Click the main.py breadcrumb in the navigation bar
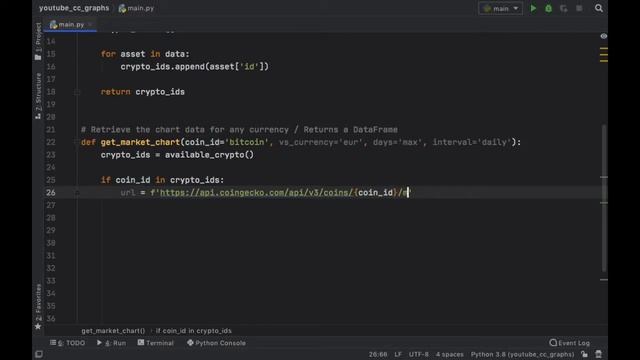Image resolution: width=640 pixels, height=360 pixels. [136, 8]
